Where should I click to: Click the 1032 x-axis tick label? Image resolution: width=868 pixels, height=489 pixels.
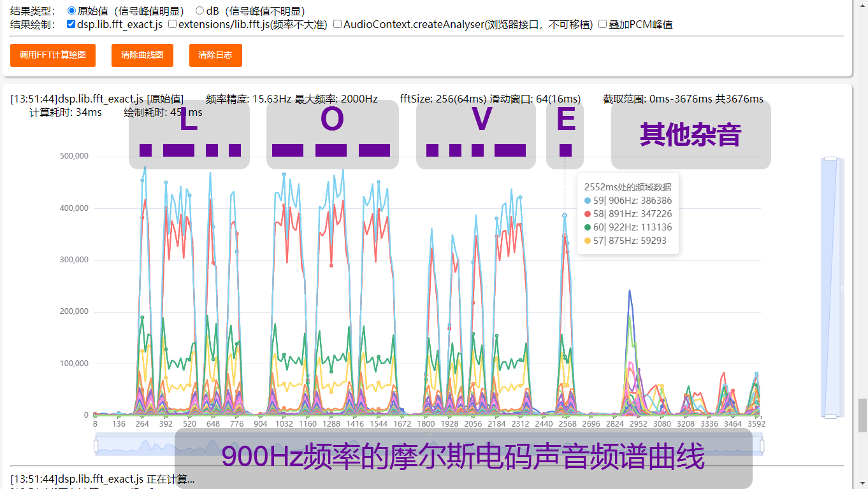point(284,423)
